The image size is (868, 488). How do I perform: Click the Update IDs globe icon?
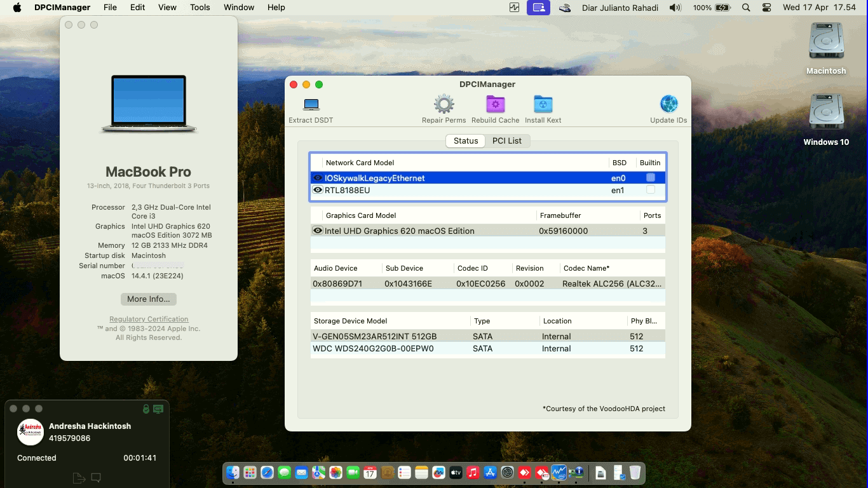[x=668, y=103]
